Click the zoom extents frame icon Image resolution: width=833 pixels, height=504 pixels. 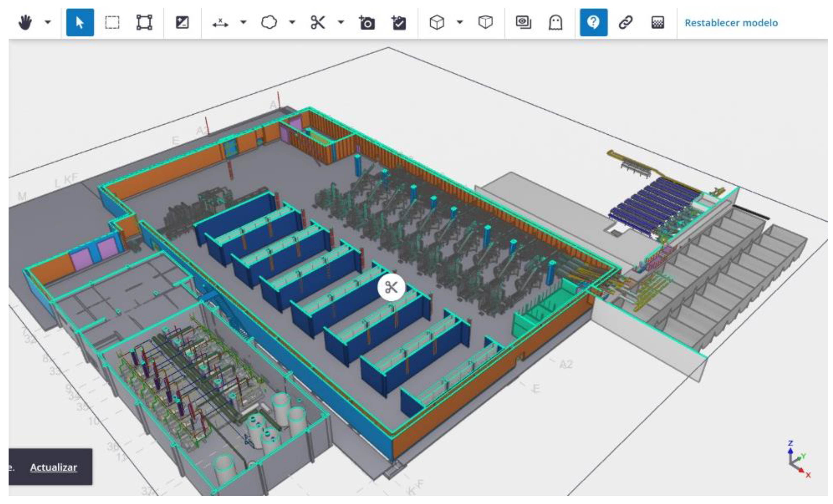pyautogui.click(x=144, y=23)
